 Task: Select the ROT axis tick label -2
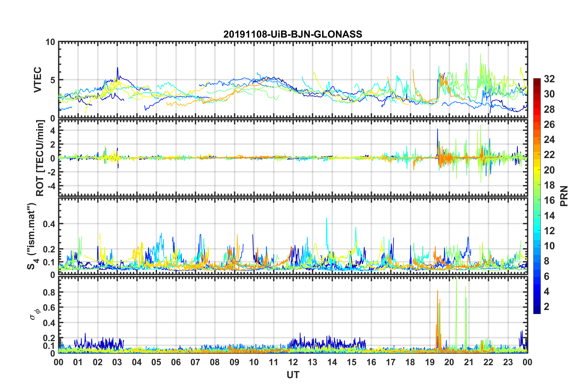click(x=51, y=172)
